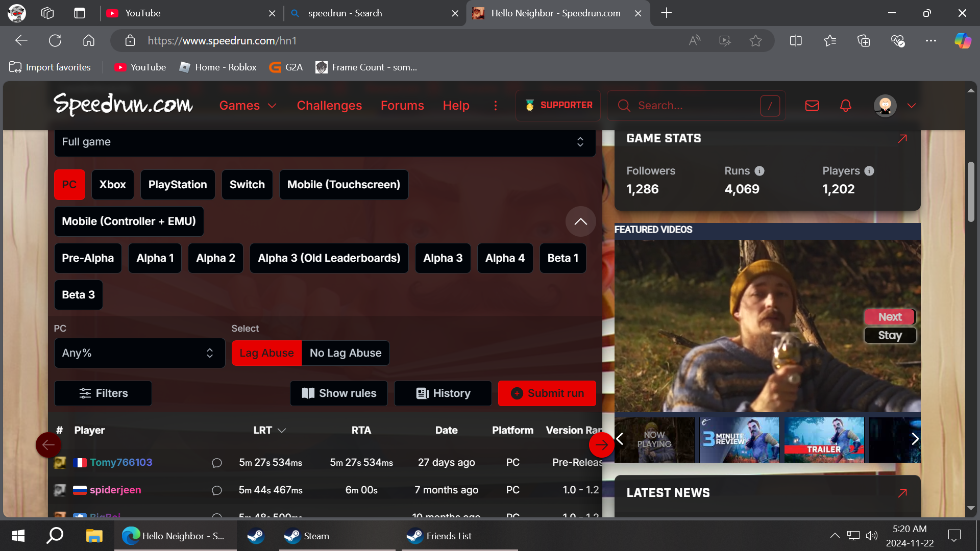Go to browser home page
980x551 pixels.
coord(89,41)
